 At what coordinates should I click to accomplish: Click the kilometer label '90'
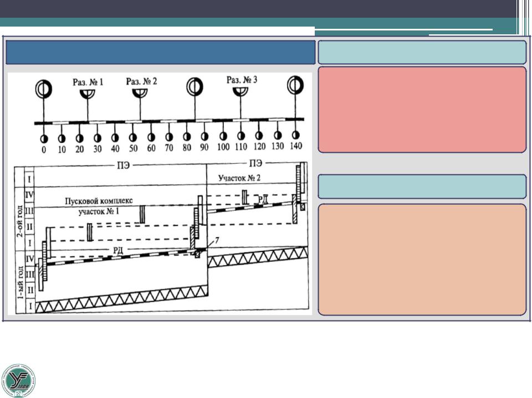click(x=204, y=147)
